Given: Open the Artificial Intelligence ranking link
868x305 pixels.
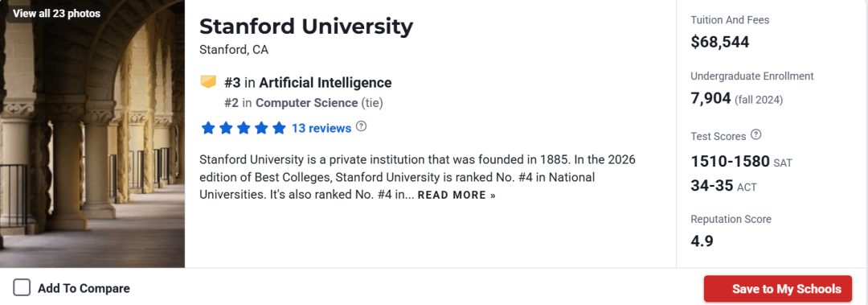Looking at the screenshot, I should pos(325,83).
